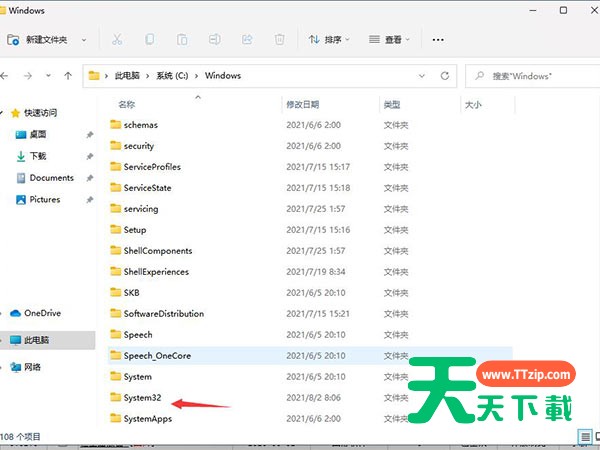Click the Rename icon in toolbar
The image size is (600, 450).
click(x=214, y=40)
